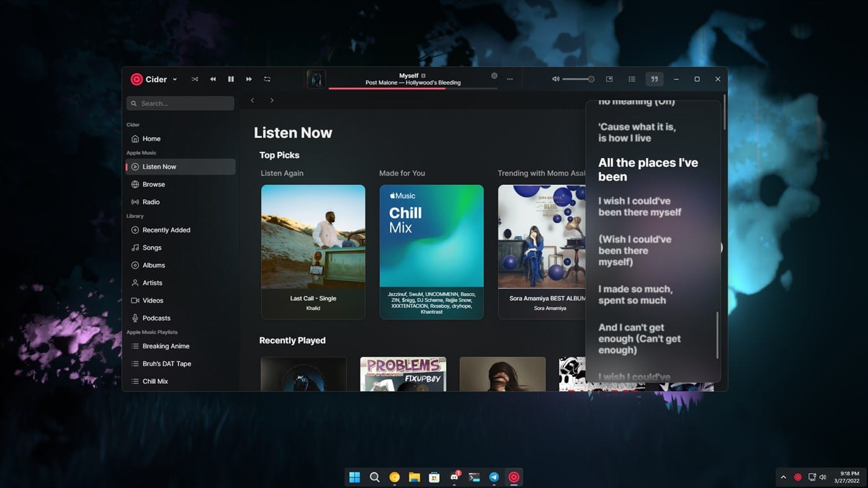The image size is (868, 488).
Task: Play the Chill Mix from Top Picks
Action: click(x=431, y=236)
